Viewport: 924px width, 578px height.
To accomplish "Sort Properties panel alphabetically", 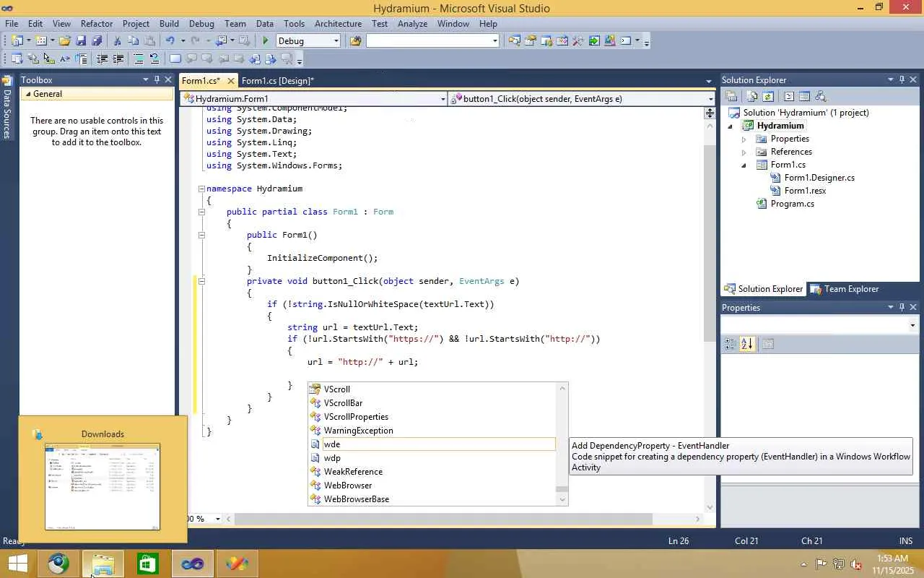I will point(747,345).
